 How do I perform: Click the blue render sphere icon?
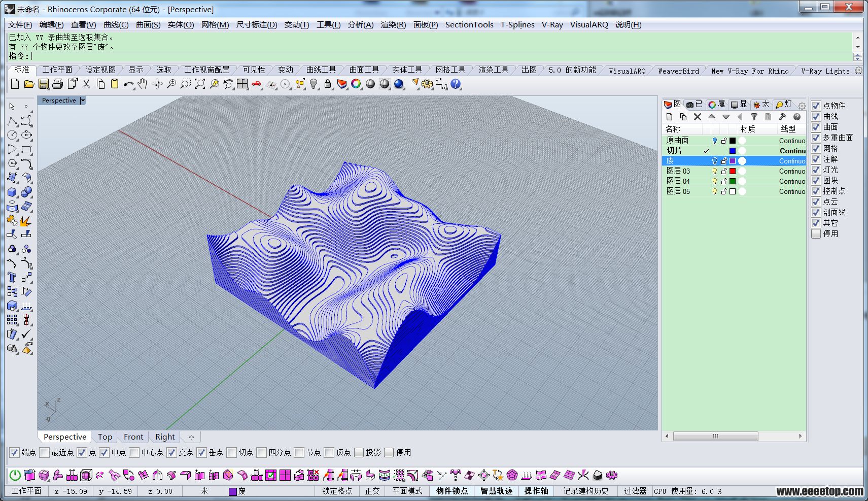click(x=399, y=84)
